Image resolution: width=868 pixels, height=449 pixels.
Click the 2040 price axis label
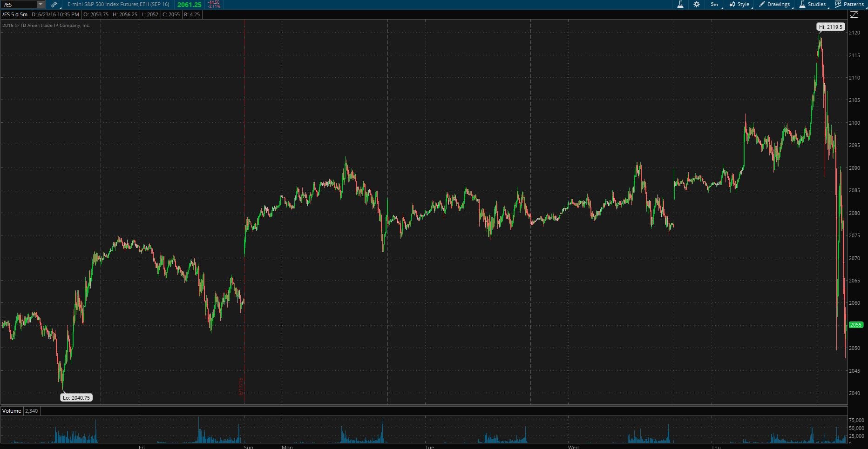(x=854, y=393)
